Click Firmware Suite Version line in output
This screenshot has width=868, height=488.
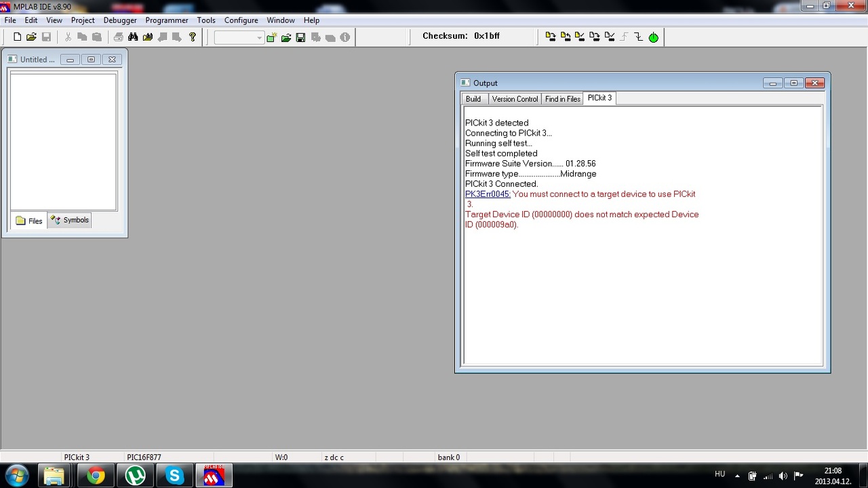[x=530, y=164]
